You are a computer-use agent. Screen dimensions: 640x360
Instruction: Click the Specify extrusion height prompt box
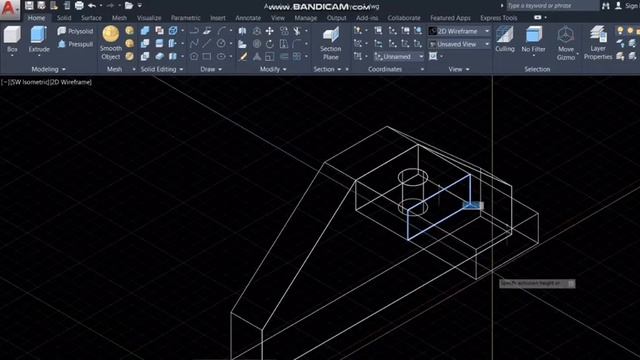click(537, 283)
